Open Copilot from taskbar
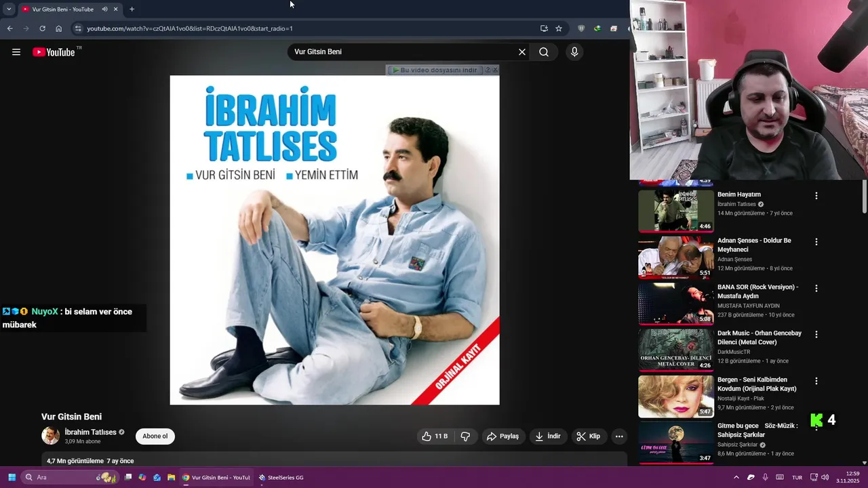Viewport: 868px width, 488px height. coord(142,477)
